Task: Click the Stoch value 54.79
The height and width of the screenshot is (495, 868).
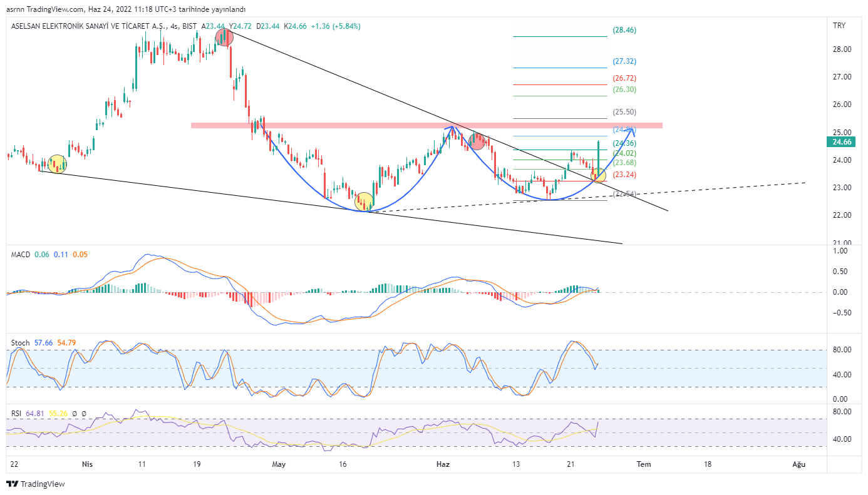Action: click(66, 343)
